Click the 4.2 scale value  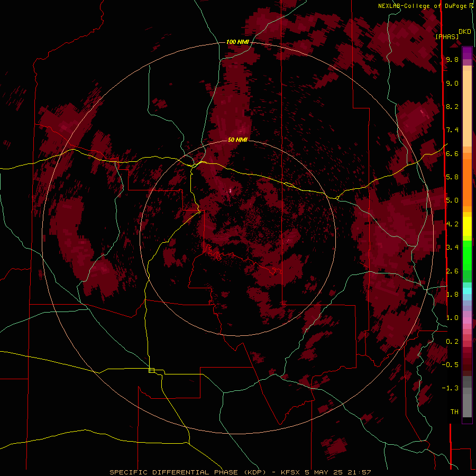click(x=452, y=224)
